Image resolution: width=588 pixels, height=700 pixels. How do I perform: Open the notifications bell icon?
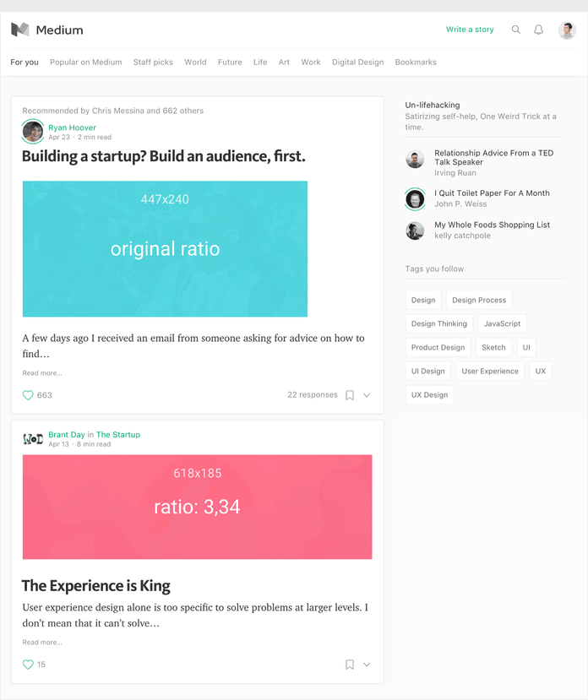click(538, 30)
